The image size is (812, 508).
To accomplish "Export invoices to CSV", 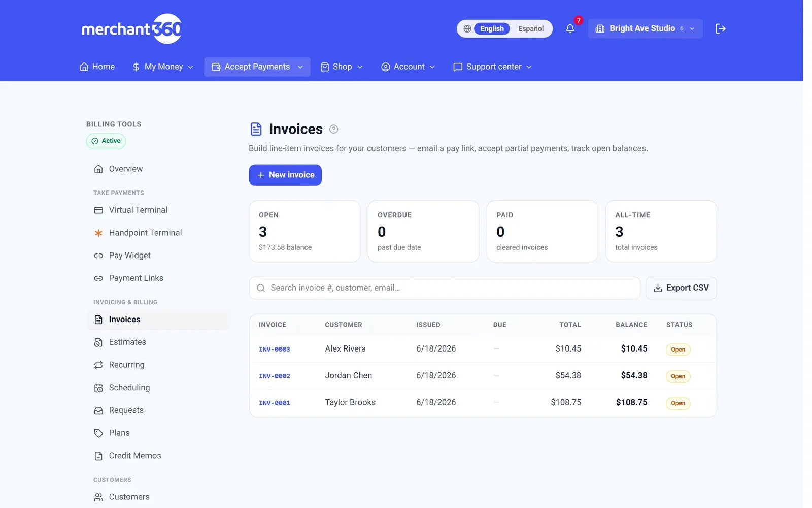I will click(681, 288).
